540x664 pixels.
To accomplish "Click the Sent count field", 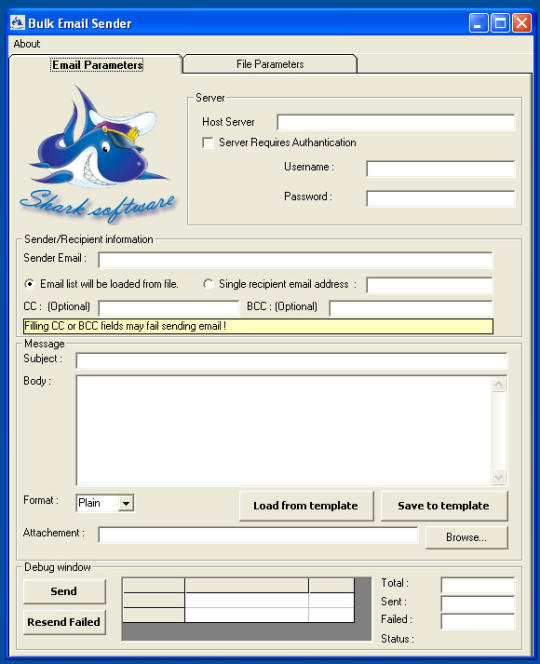I will coord(478,603).
